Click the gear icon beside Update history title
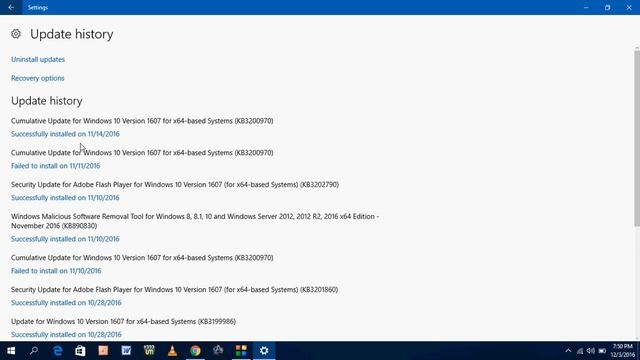This screenshot has width=640, height=360. [x=16, y=34]
